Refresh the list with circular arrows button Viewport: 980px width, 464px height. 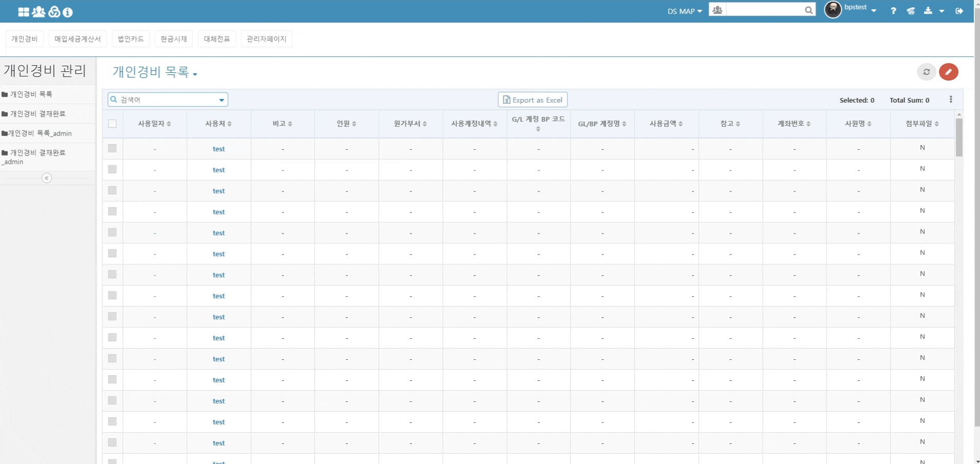[x=927, y=72]
